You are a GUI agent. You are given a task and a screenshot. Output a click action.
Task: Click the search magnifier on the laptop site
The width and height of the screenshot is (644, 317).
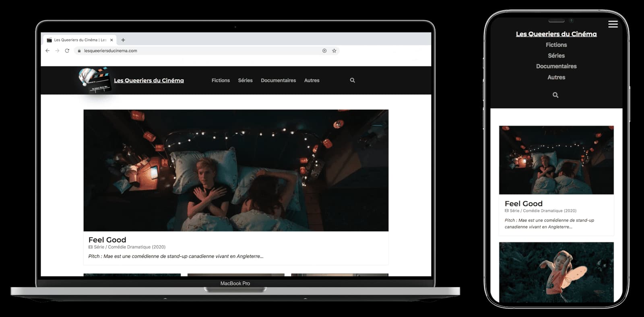pyautogui.click(x=352, y=80)
